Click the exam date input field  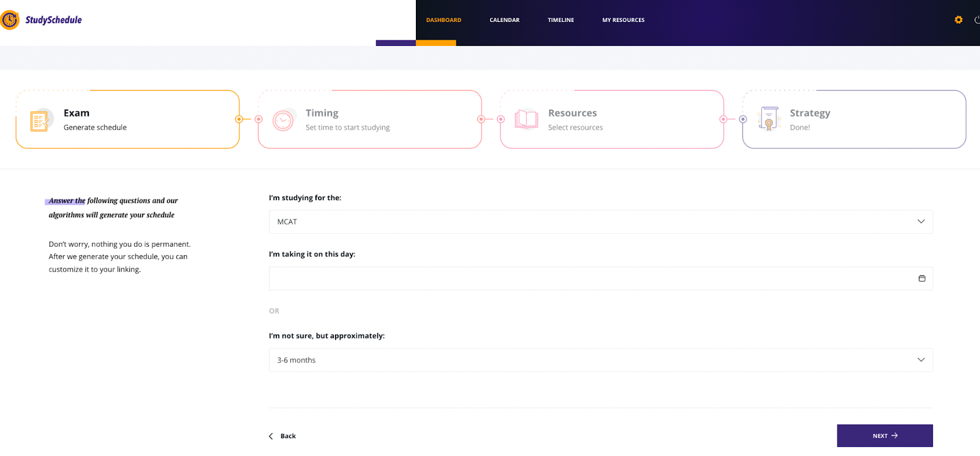[x=588, y=278]
